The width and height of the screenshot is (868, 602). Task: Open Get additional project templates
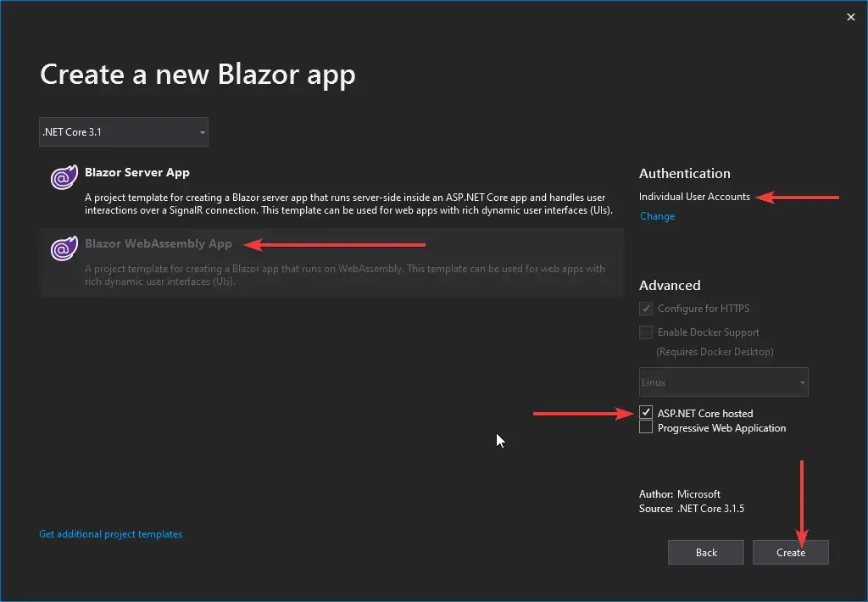coord(110,533)
